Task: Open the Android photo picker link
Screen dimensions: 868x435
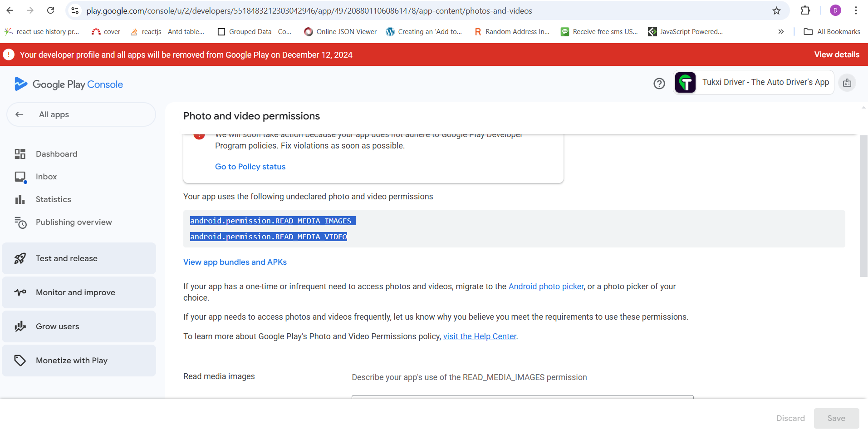Action: 546,287
